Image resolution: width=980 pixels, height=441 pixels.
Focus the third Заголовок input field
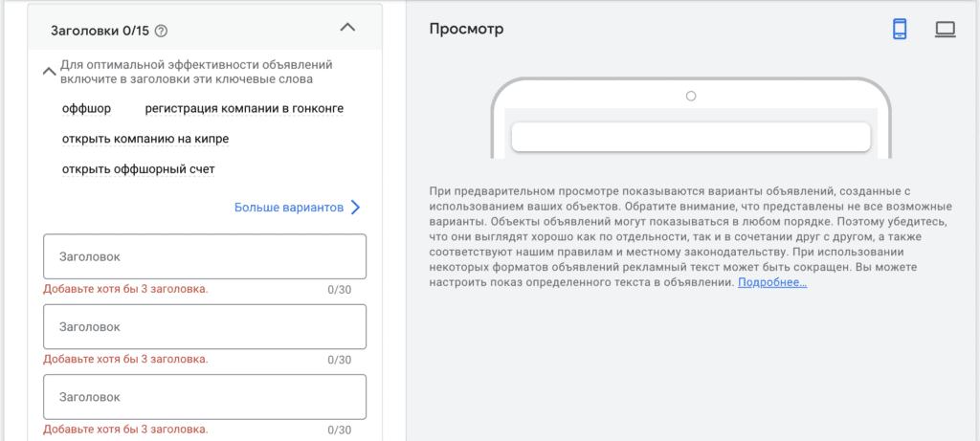205,397
